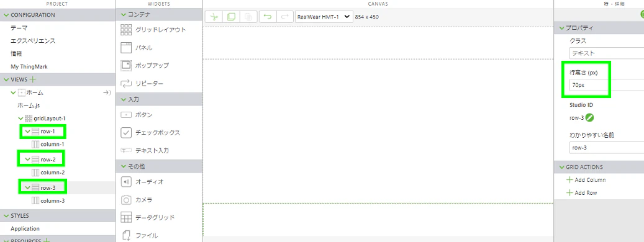The height and width of the screenshot is (242, 644).
Task: Click the Add Column action
Action: point(590,180)
